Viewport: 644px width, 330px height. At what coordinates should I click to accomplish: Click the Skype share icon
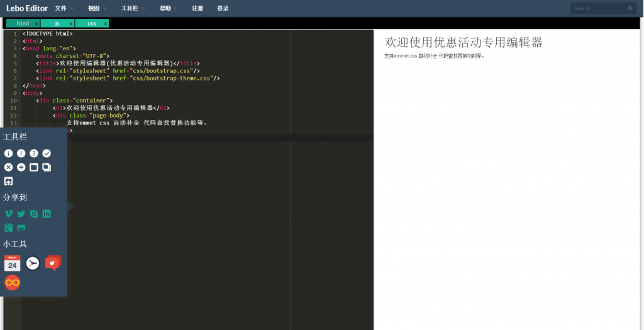pos(34,214)
